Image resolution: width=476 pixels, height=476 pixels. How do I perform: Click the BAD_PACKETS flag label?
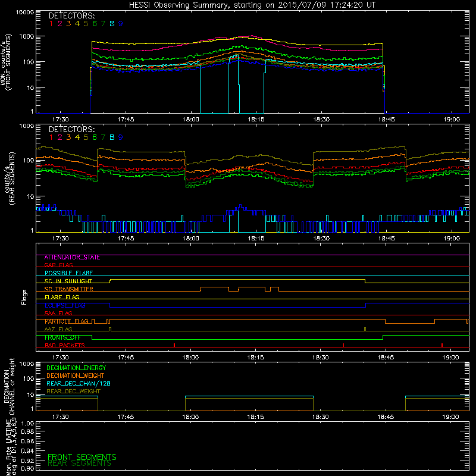[x=65, y=345]
